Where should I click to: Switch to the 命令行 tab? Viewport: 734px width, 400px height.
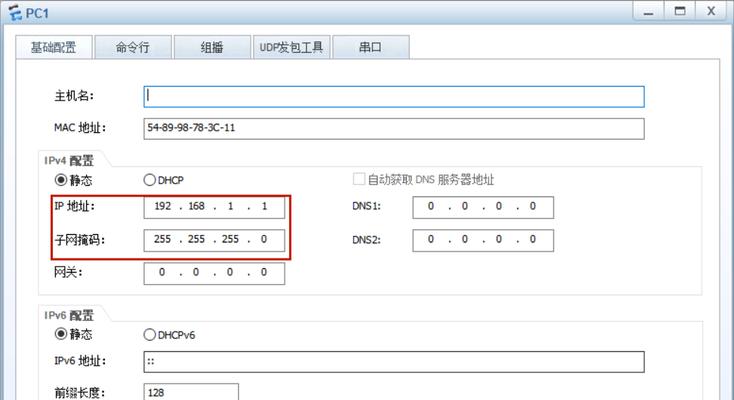(x=133, y=47)
